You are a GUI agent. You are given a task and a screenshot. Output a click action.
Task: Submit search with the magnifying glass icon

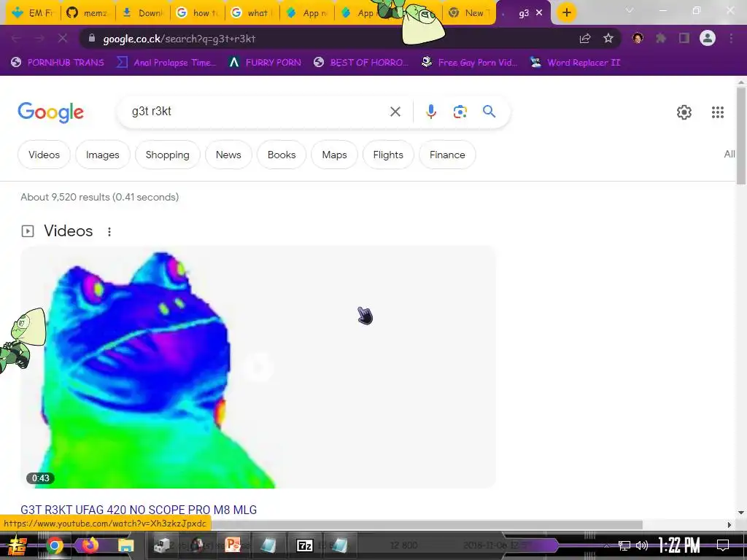point(489,112)
